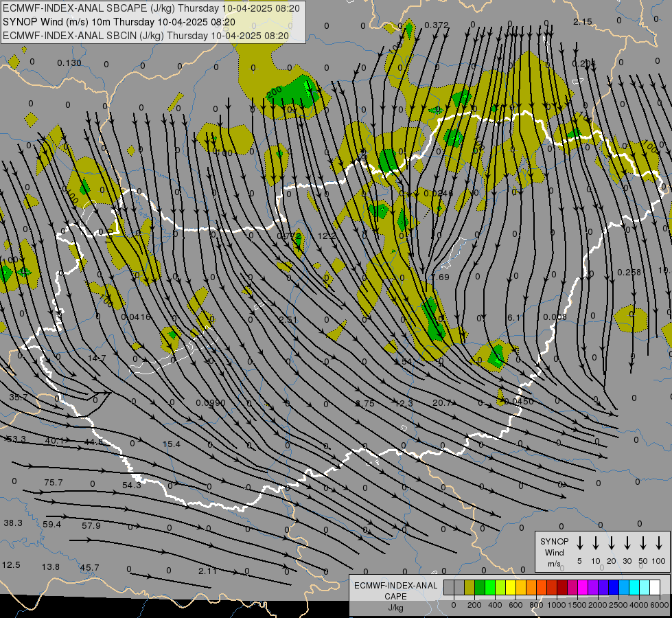Click the map value 75.7
This screenshot has width=672, height=618.
pyautogui.click(x=54, y=483)
